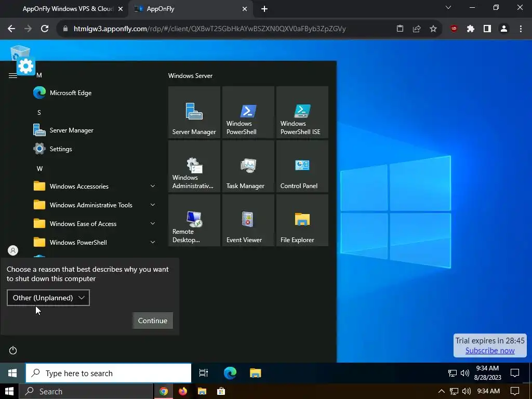
Task: Click the remote network icon in tray
Action: [453, 373]
